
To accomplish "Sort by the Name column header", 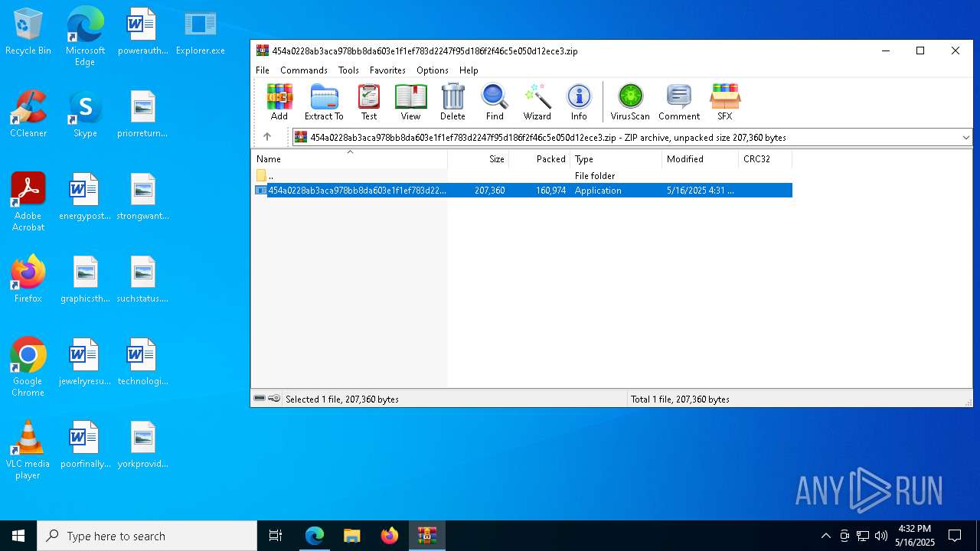I will coord(350,159).
